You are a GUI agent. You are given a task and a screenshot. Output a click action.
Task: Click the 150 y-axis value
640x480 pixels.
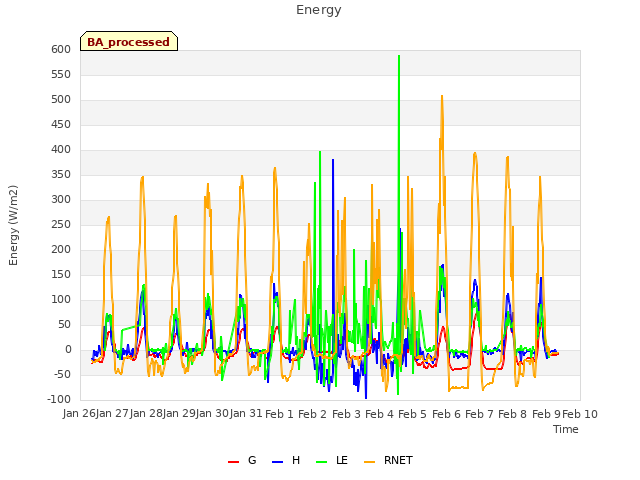61,275
